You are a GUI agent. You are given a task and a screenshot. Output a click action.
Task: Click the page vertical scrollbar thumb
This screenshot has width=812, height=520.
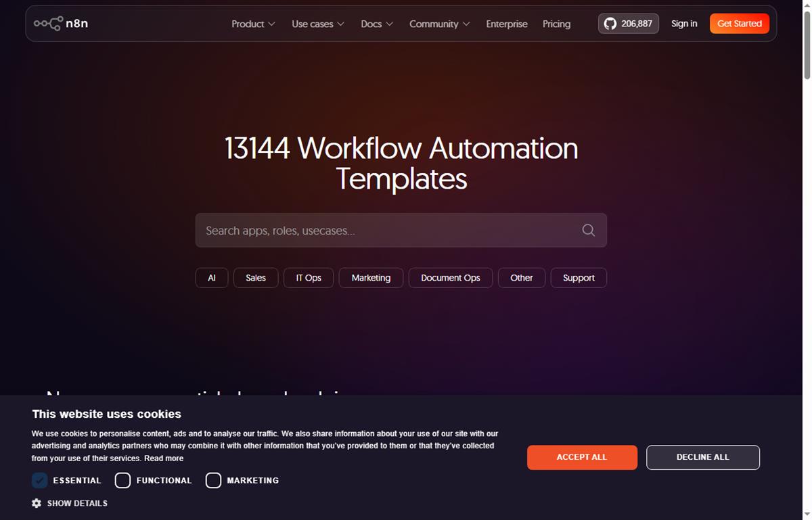pyautogui.click(x=807, y=45)
